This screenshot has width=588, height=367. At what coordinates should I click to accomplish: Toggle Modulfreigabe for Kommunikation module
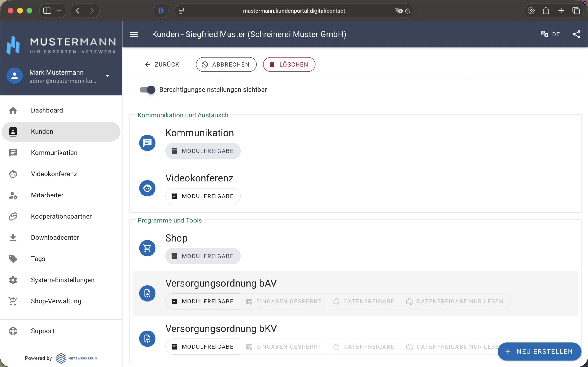[x=203, y=151]
